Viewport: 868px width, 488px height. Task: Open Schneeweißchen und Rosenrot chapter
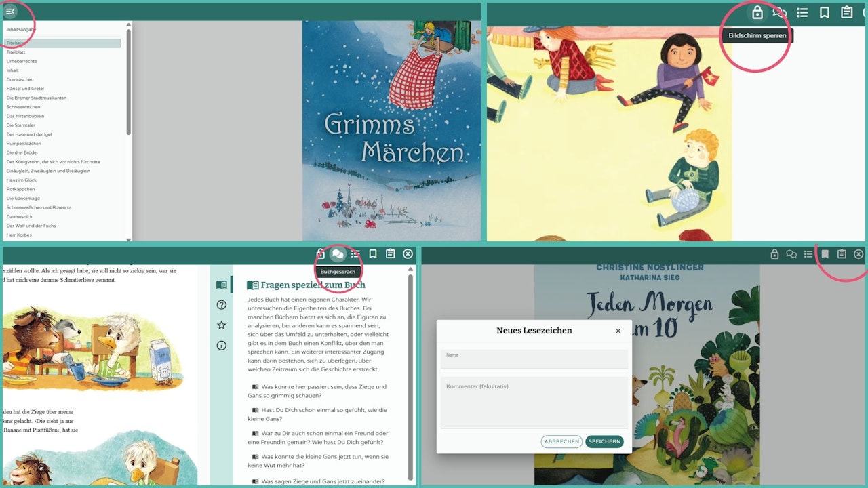click(x=39, y=207)
